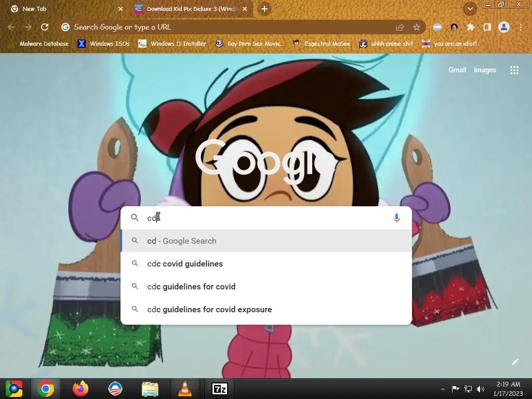Reload the page with the refresh icon

click(x=45, y=27)
